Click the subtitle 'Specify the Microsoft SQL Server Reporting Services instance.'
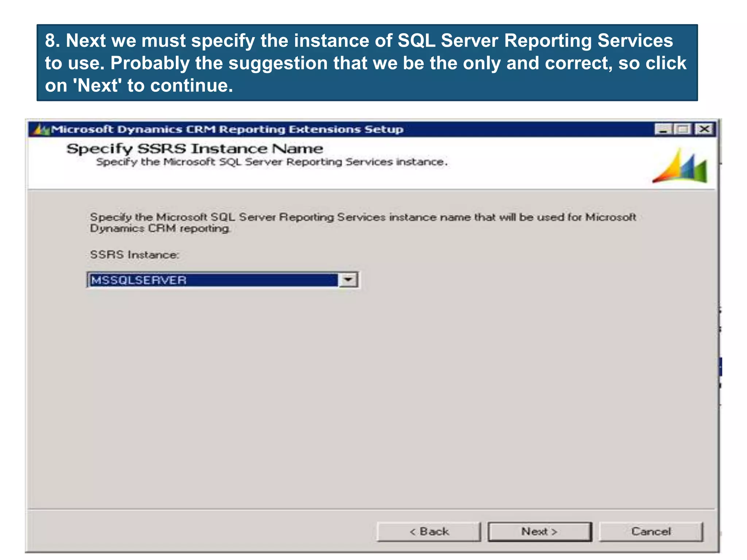Screen dimensions: 747x560 (x=272, y=162)
